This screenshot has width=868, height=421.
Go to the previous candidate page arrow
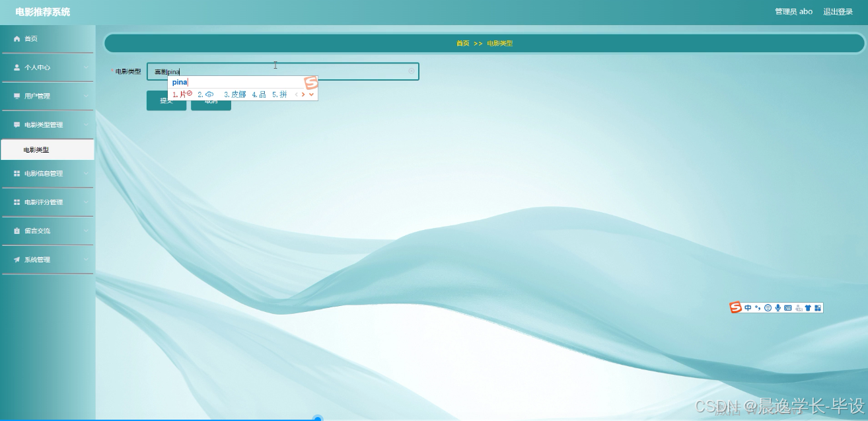point(297,95)
